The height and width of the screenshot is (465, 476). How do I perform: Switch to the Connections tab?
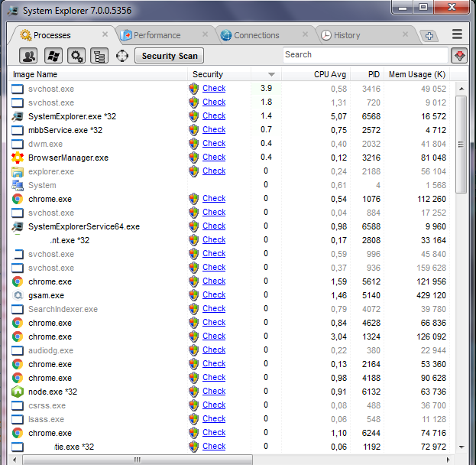coord(256,35)
